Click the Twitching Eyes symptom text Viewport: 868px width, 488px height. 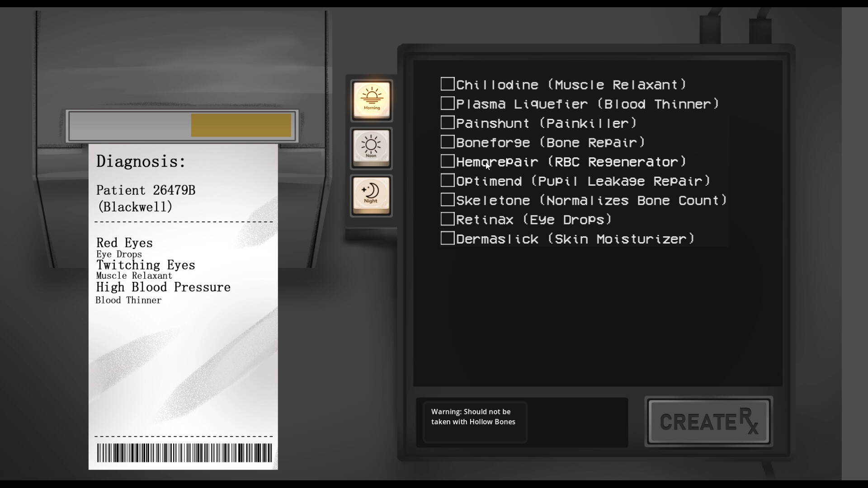pyautogui.click(x=145, y=265)
